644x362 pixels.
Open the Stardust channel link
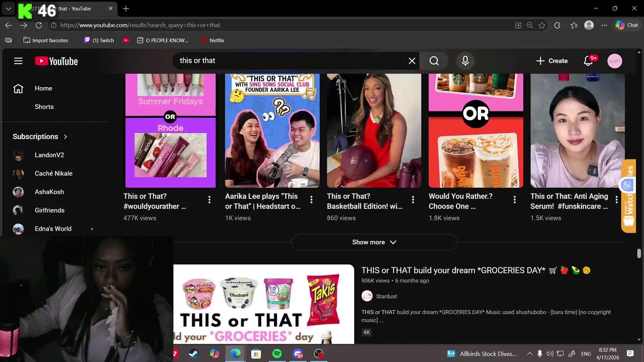click(386, 296)
